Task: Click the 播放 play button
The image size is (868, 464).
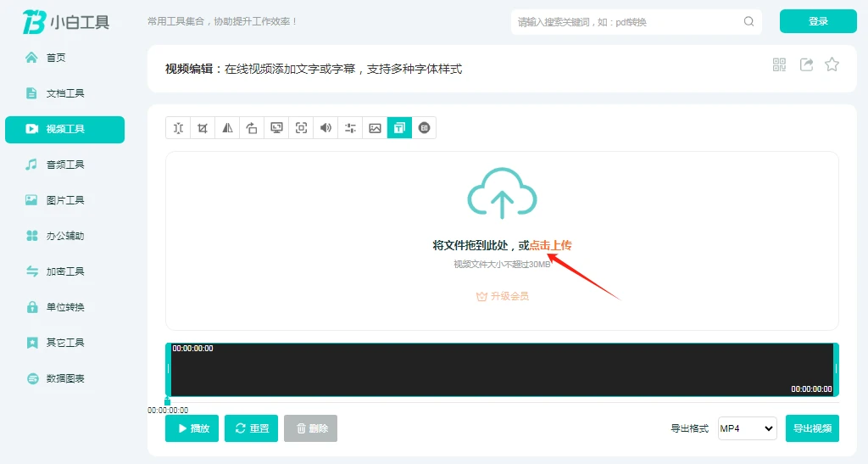Action: pos(192,428)
